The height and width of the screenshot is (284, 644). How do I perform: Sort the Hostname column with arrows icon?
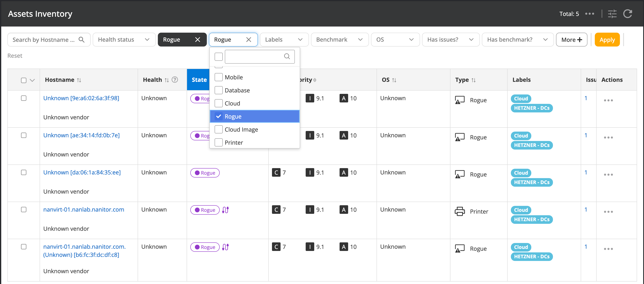click(x=79, y=80)
